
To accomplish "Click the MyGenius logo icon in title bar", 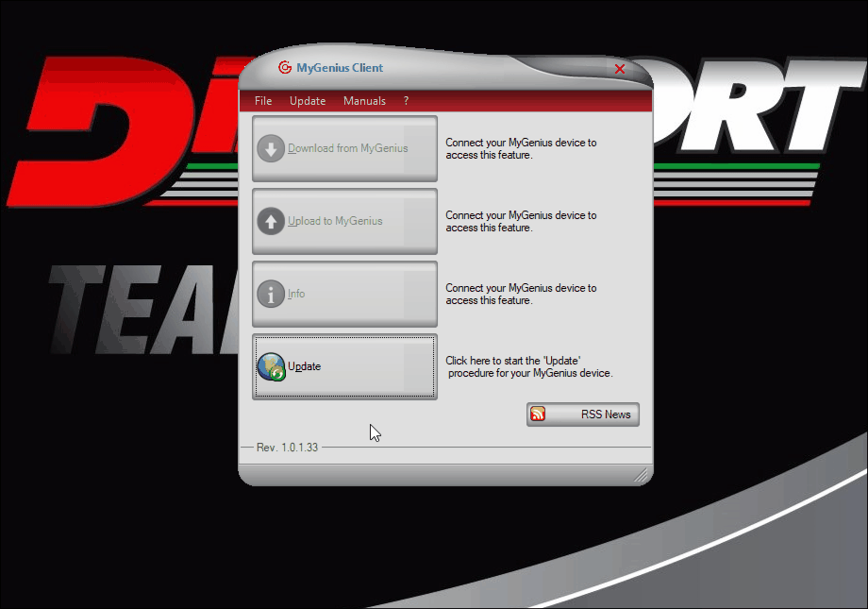I will (285, 68).
